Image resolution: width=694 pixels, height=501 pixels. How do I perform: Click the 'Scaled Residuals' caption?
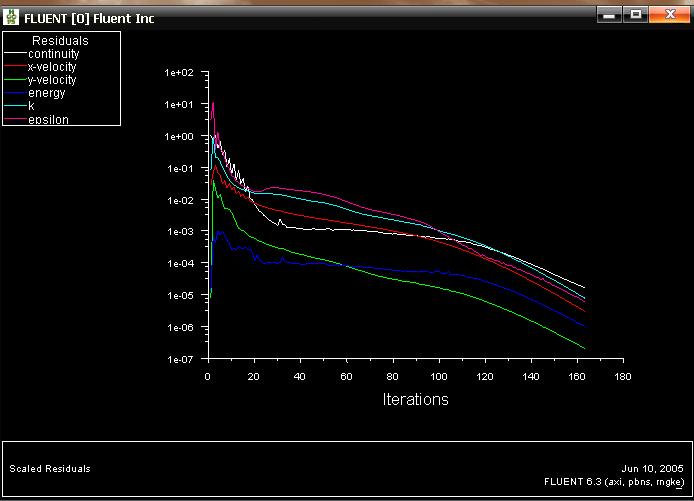(50, 469)
